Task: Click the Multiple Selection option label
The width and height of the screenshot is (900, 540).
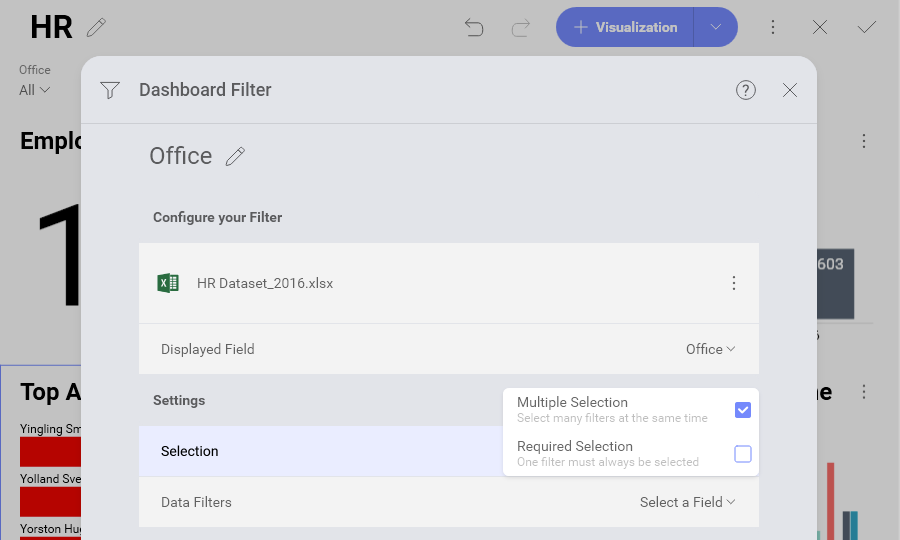Action: (x=572, y=402)
